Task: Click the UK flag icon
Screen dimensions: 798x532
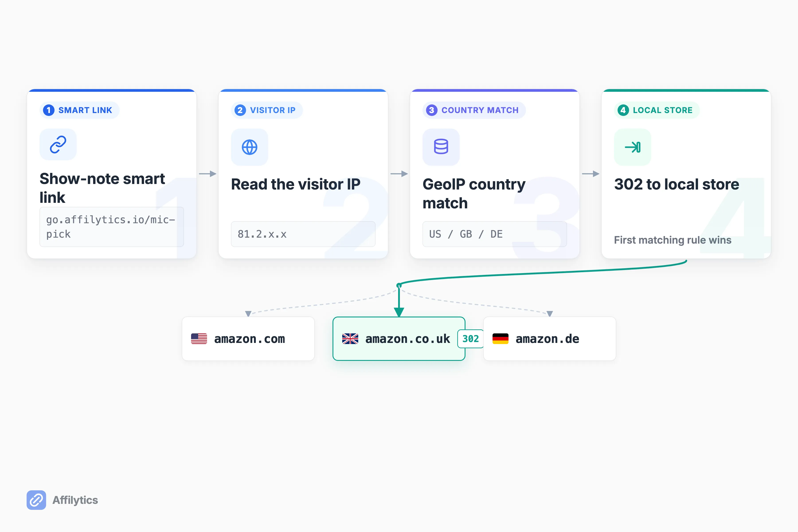Action: [x=350, y=339]
